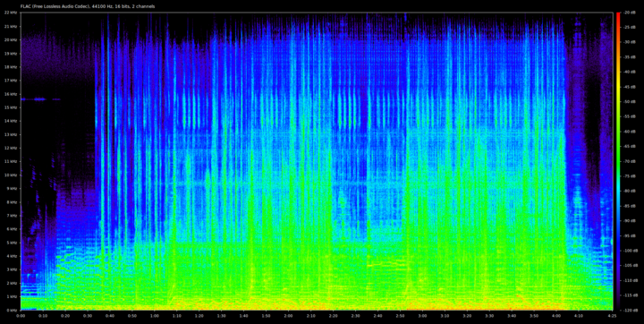Image resolution: width=644 pixels, height=324 pixels.
Task: Click the 4:10 time axis label
Action: pos(579,316)
